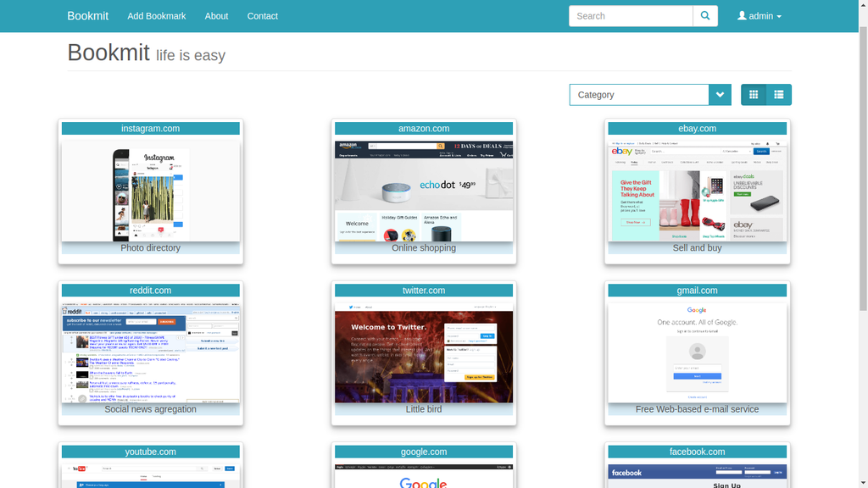The image size is (868, 488).
Task: Click the Gmail site thumbnail
Action: 697,353
